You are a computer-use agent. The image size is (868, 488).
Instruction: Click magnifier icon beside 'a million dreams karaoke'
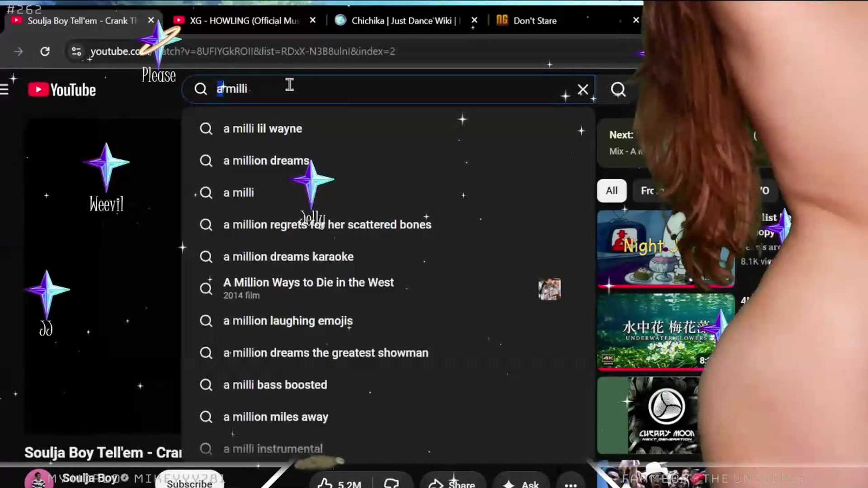206,257
